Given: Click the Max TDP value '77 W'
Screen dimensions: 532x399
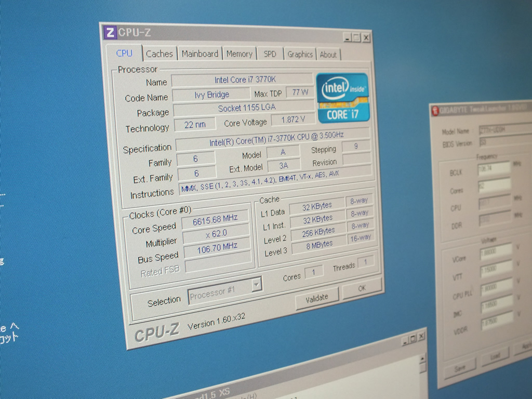Looking at the screenshot, I should 300,92.
